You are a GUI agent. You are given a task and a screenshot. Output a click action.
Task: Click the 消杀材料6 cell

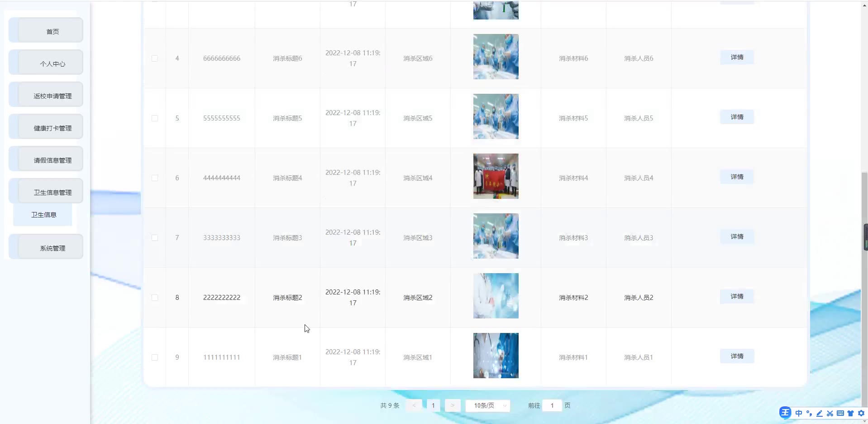click(x=573, y=58)
